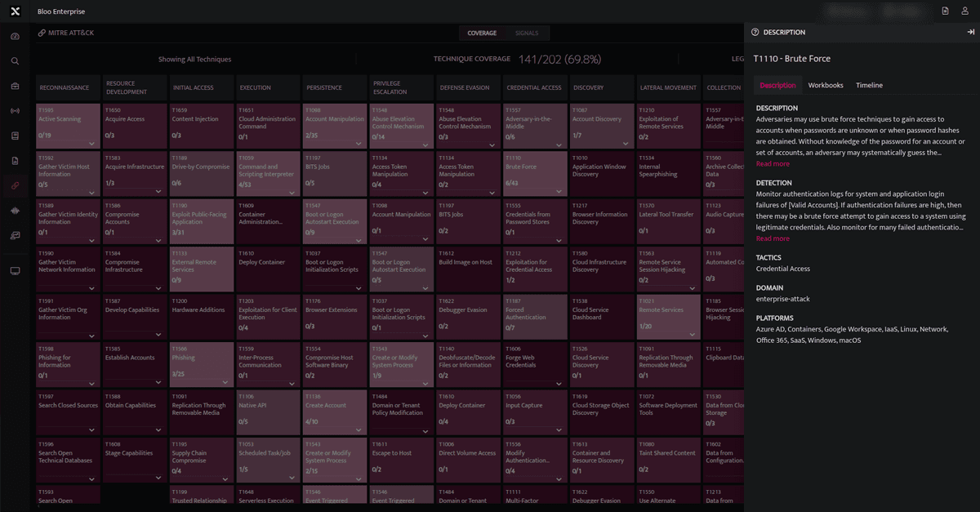Image resolution: width=980 pixels, height=512 pixels.
Task: Switch the view toggle to SIGNALS
Action: point(527,33)
